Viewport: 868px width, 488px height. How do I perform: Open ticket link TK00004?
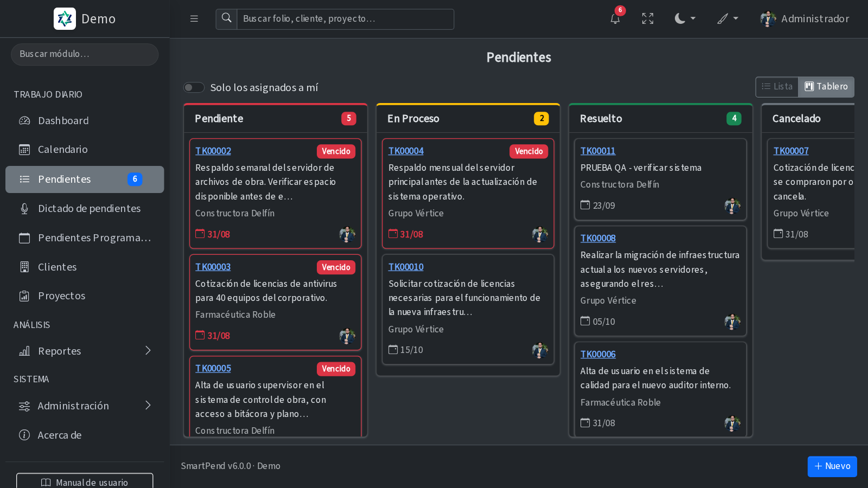pyautogui.click(x=406, y=151)
